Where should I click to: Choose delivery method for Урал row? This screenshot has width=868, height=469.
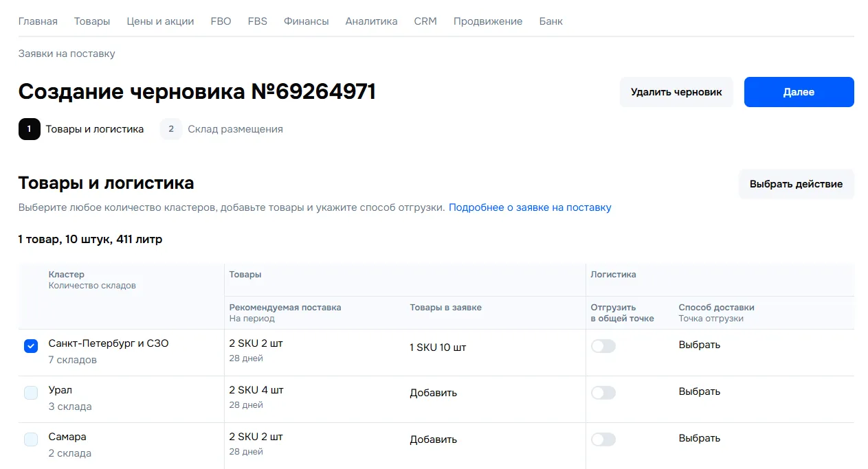click(x=699, y=391)
